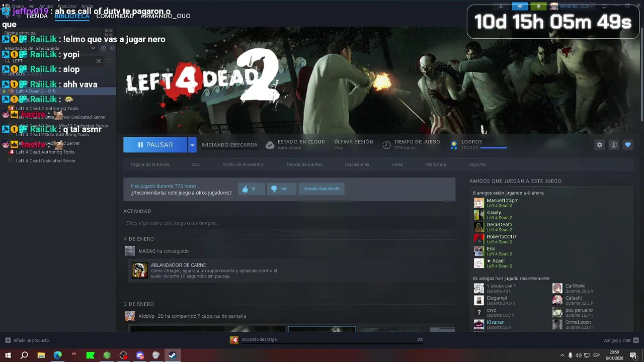Open Discusiones tab
Viewport: 644px width, 362px height.
click(357, 164)
